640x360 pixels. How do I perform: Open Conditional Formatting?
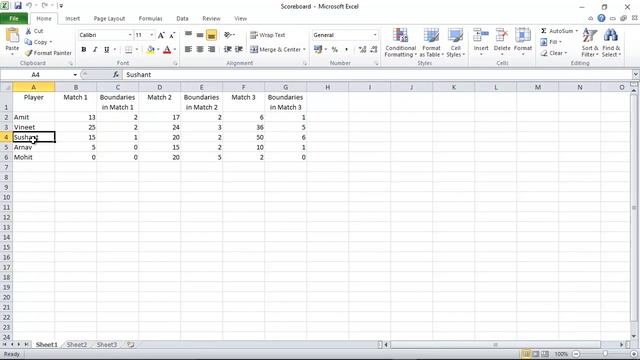tap(400, 43)
